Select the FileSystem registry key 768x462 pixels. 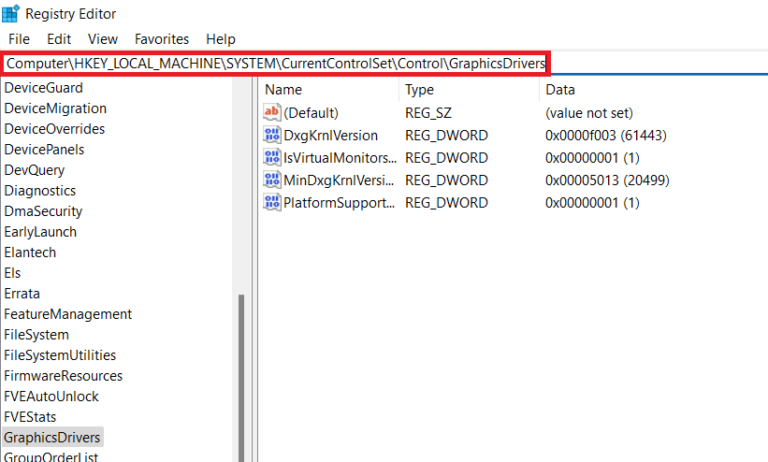tap(36, 335)
